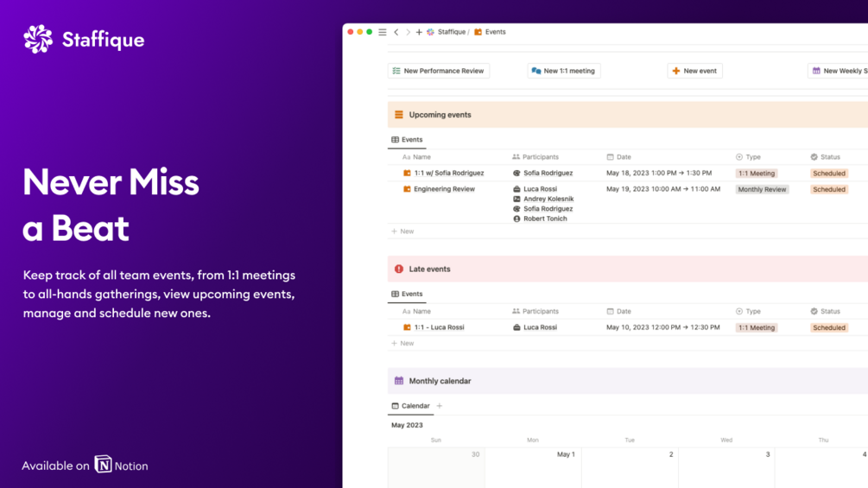Image resolution: width=868 pixels, height=488 pixels.
Task: Select calendar day 3 cell
Action: point(726,467)
